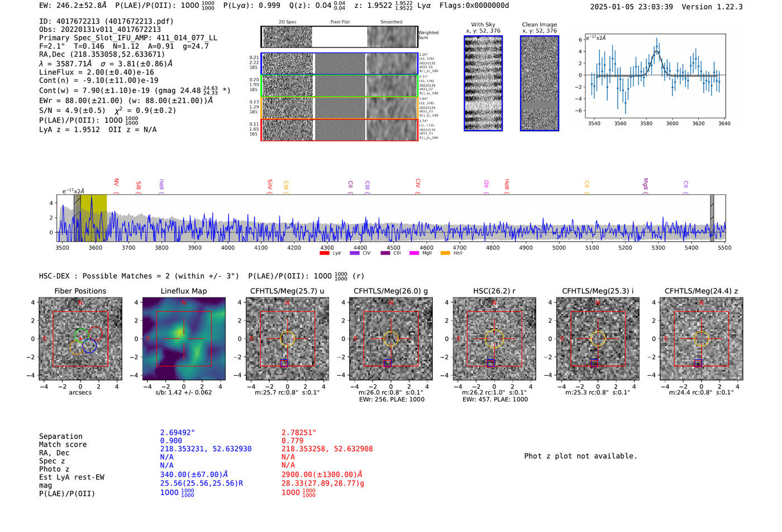Click the blue fiber circle in Fiber Positions

pyautogui.click(x=89, y=346)
